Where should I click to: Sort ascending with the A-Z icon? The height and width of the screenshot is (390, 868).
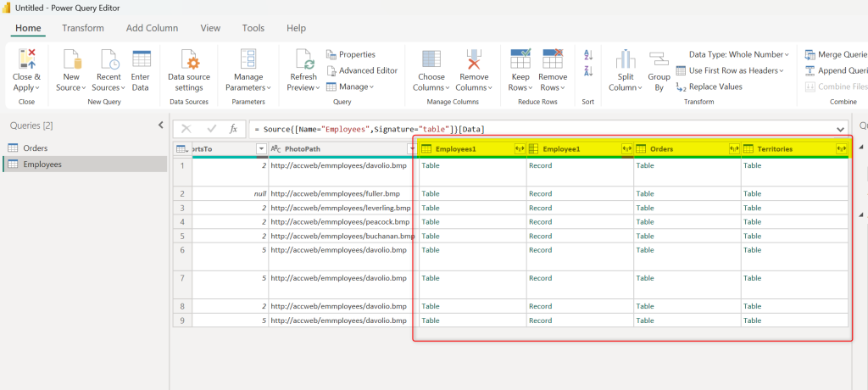point(588,55)
